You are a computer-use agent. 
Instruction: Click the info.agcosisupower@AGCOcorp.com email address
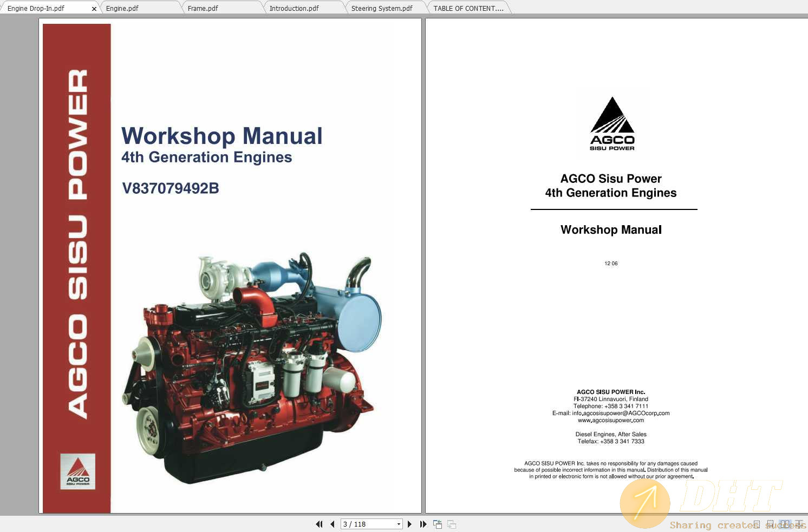tap(621, 413)
